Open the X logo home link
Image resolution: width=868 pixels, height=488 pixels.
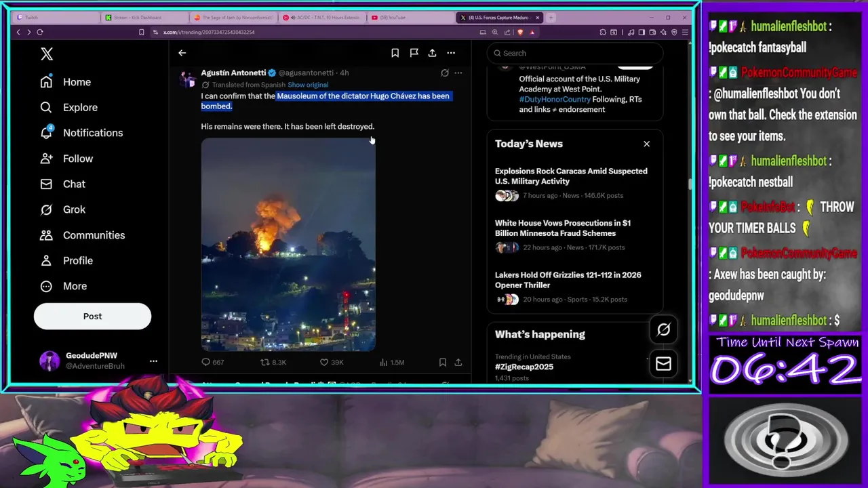[46, 54]
